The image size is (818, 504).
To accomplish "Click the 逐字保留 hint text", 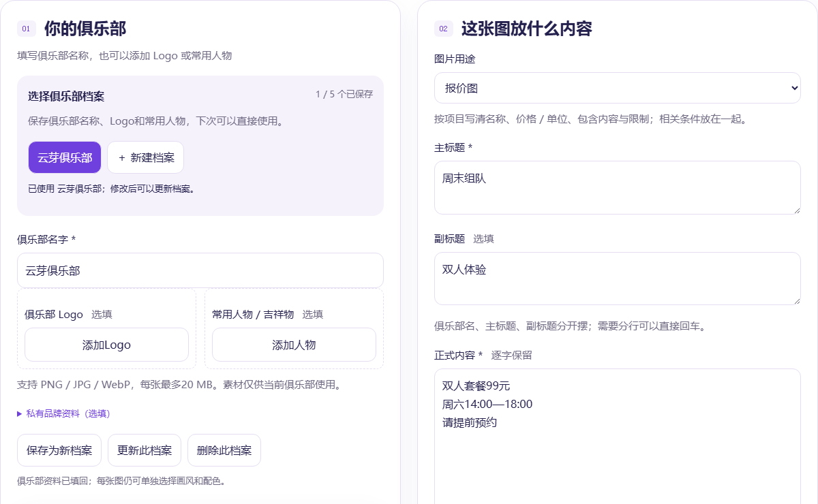I will 512,355.
